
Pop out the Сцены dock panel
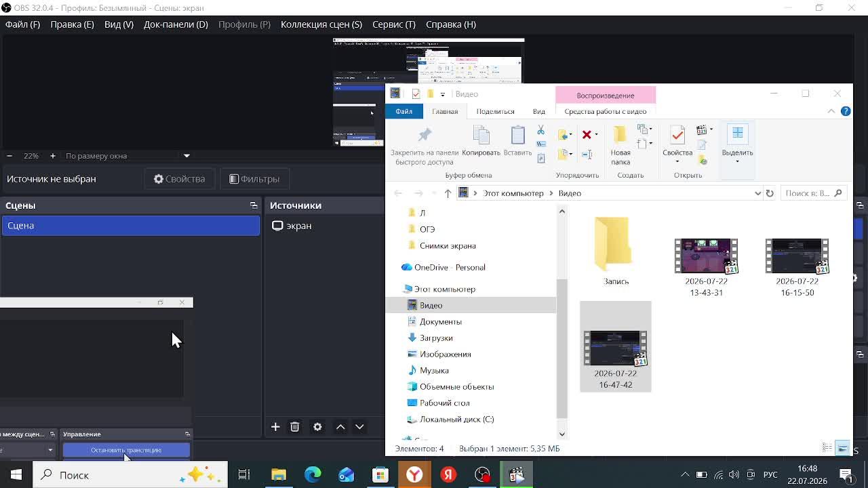[254, 205]
